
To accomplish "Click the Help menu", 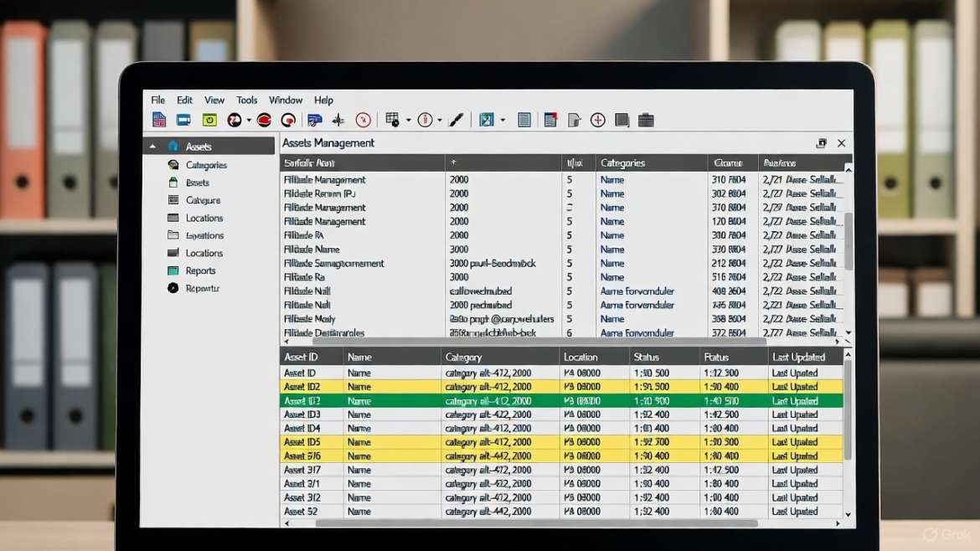I will pos(323,100).
